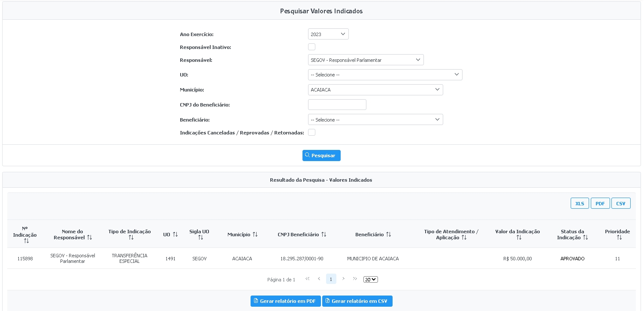Check Indicações Canceladas / Reprovadas / Retornadas
The image size is (644, 311).
click(x=312, y=132)
